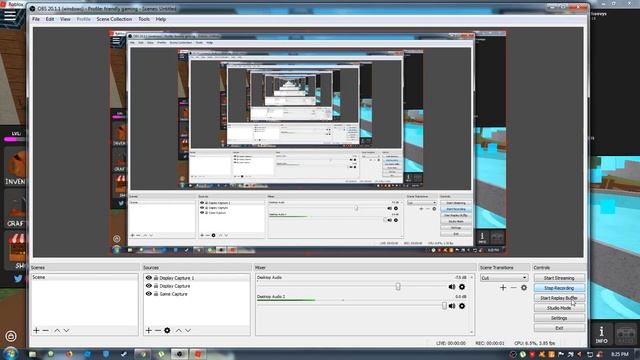Click the Mixer panel scroll down arrow

[x=471, y=332]
